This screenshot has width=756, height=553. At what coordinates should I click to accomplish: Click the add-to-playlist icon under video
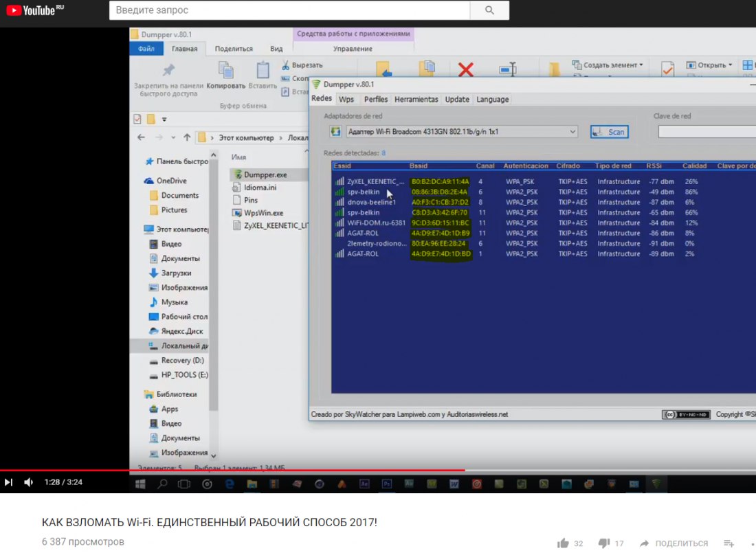tap(729, 543)
